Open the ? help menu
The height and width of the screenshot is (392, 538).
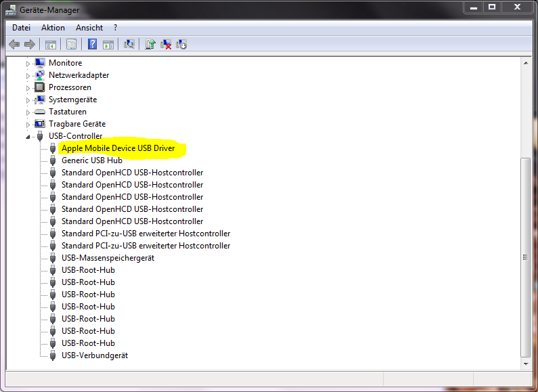[x=115, y=28]
